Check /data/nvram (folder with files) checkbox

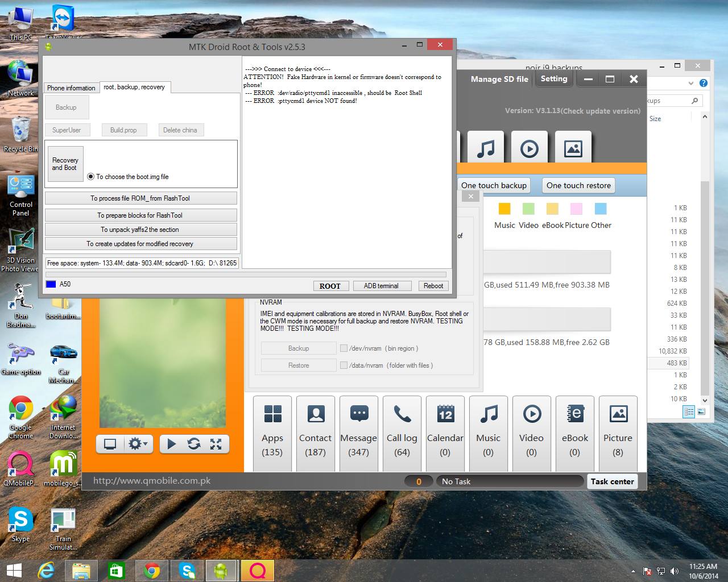pyautogui.click(x=344, y=365)
